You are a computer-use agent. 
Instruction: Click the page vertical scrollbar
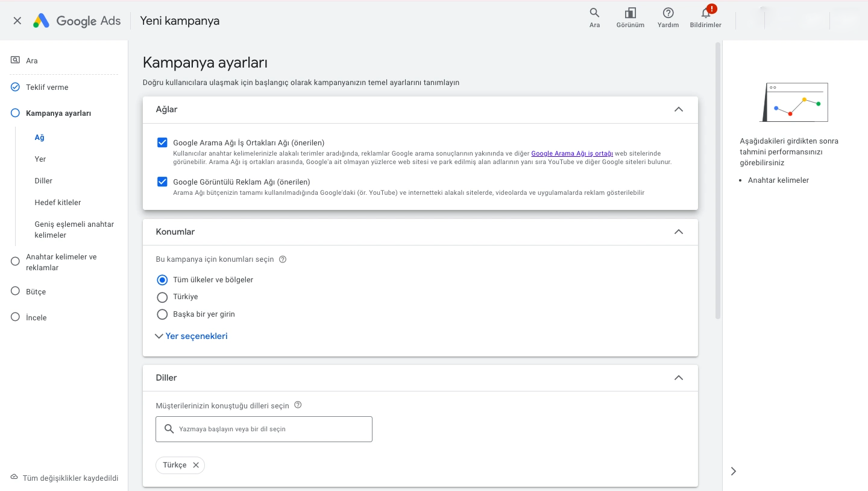[x=717, y=180]
